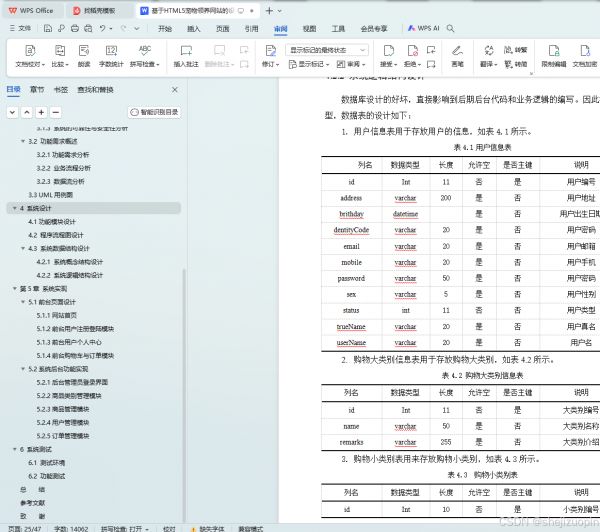Collapse the 第5章 系统实现 node
Viewport: 600px width, 532px height.
pyautogui.click(x=15, y=289)
